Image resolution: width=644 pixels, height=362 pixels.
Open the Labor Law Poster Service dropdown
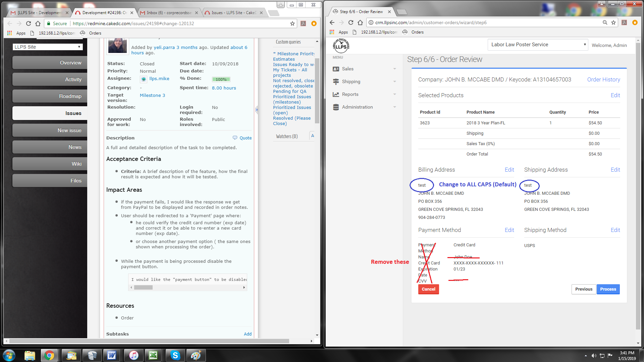point(537,45)
